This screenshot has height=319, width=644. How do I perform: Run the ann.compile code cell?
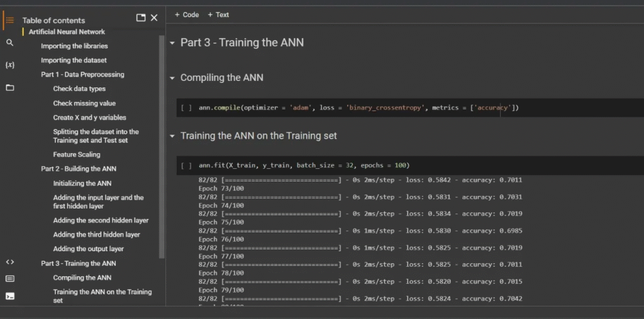[186, 108]
